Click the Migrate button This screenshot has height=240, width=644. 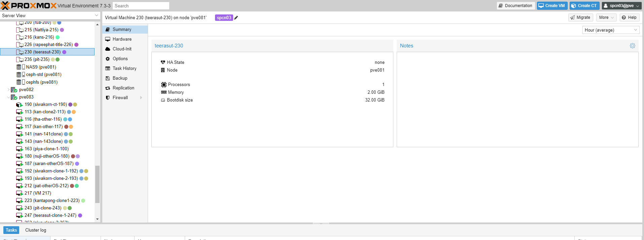580,17
